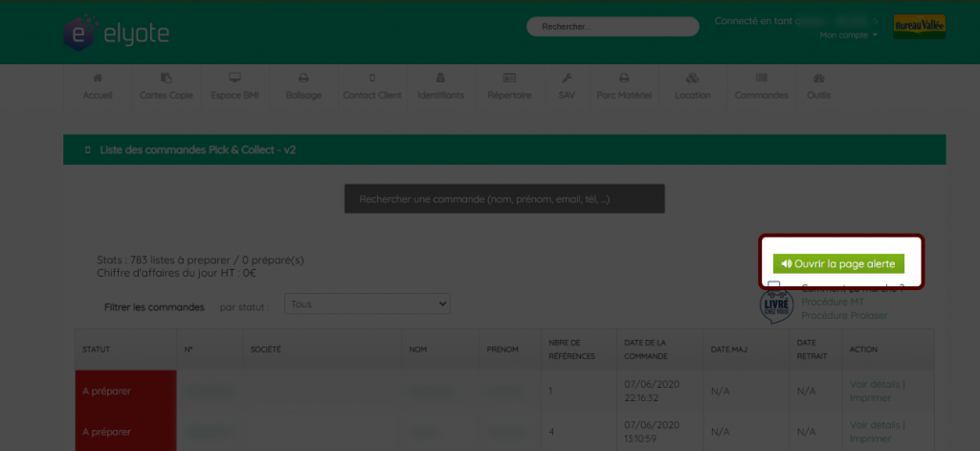The image size is (980, 451).
Task: Select the Contact Client phone icon
Action: pyautogui.click(x=372, y=79)
